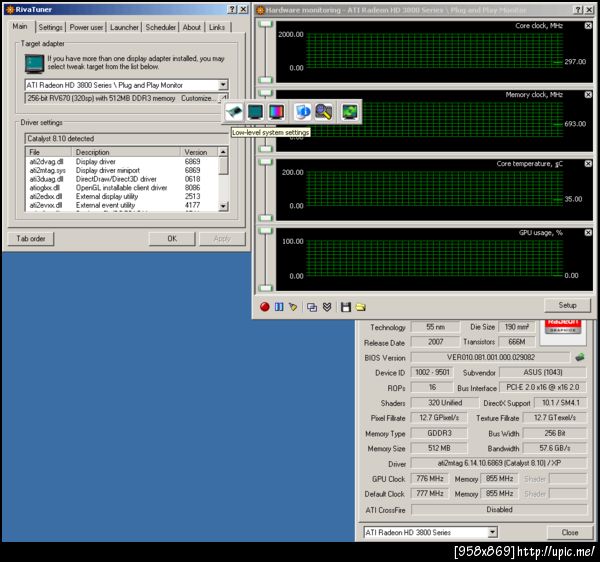Click the yellow marker icon in monitoring toolbar
The image size is (600, 562).
pyautogui.click(x=293, y=307)
